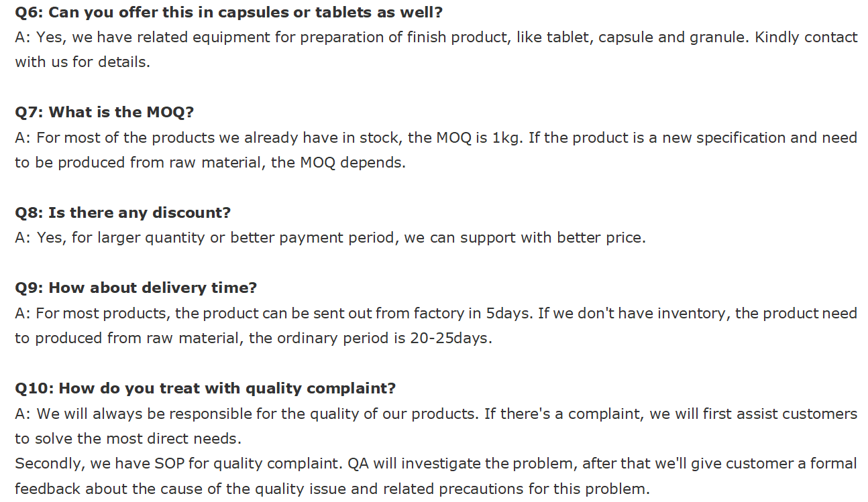Screen dimensions: 868x502
Task: Select the Q10 quality complaint question heading
Action: pos(205,388)
